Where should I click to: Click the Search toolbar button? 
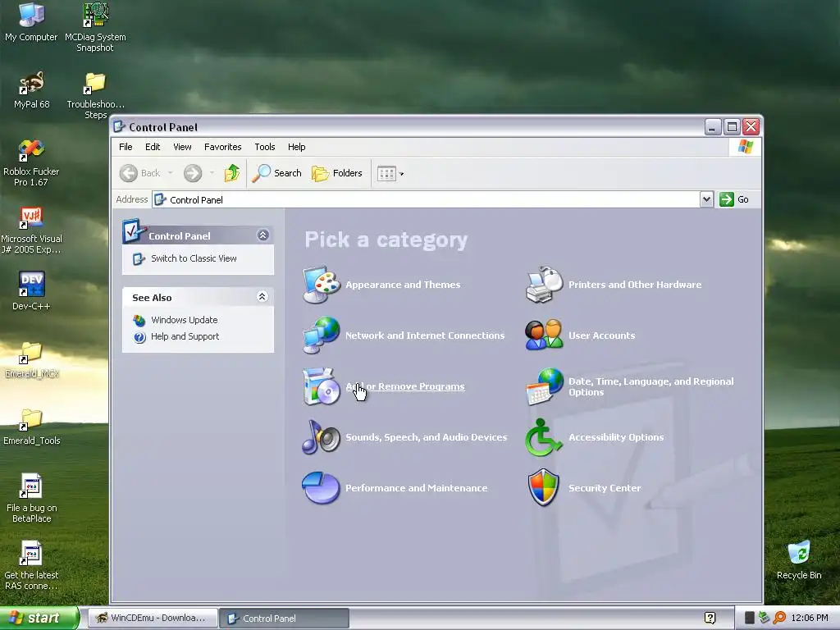(277, 173)
